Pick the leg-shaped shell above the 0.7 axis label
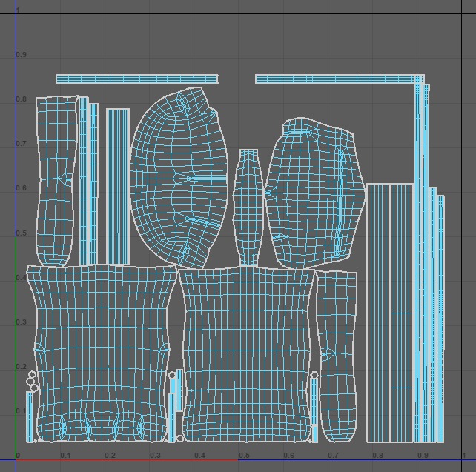 pyautogui.click(x=337, y=357)
